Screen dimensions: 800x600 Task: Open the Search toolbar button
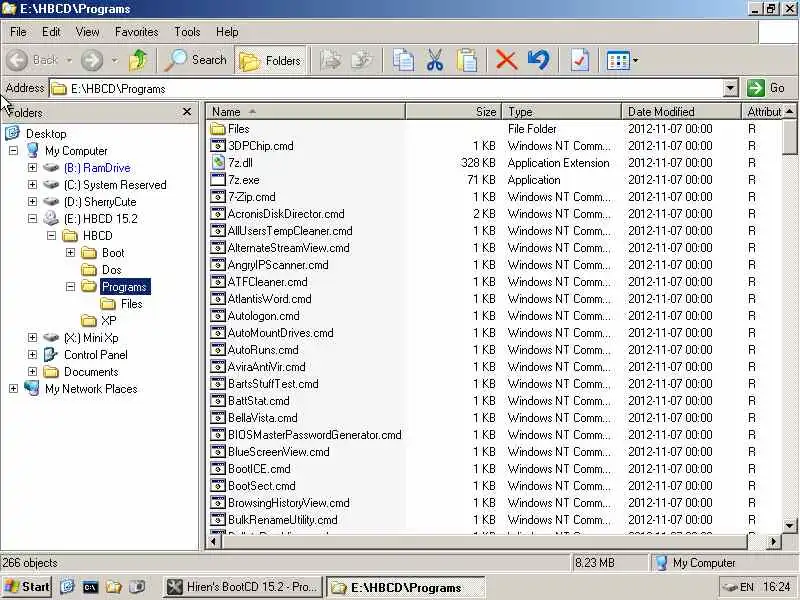pos(196,60)
